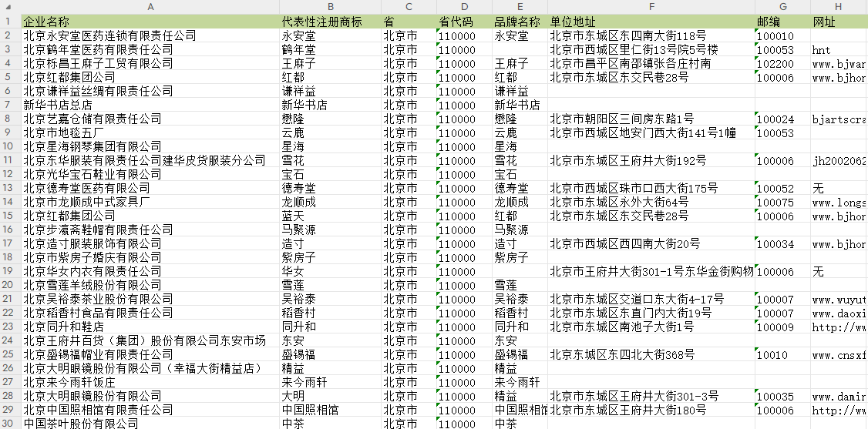Select address 北京东城区东四北大街368号
868x429 pixels.
pyautogui.click(x=651, y=354)
